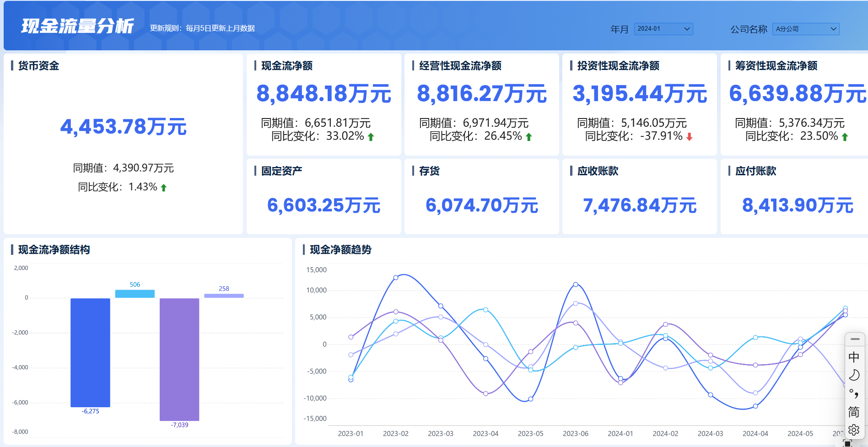Image resolution: width=868 pixels, height=447 pixels.
Task: Switch the 简 simplified Chinese icon
Action: click(854, 412)
